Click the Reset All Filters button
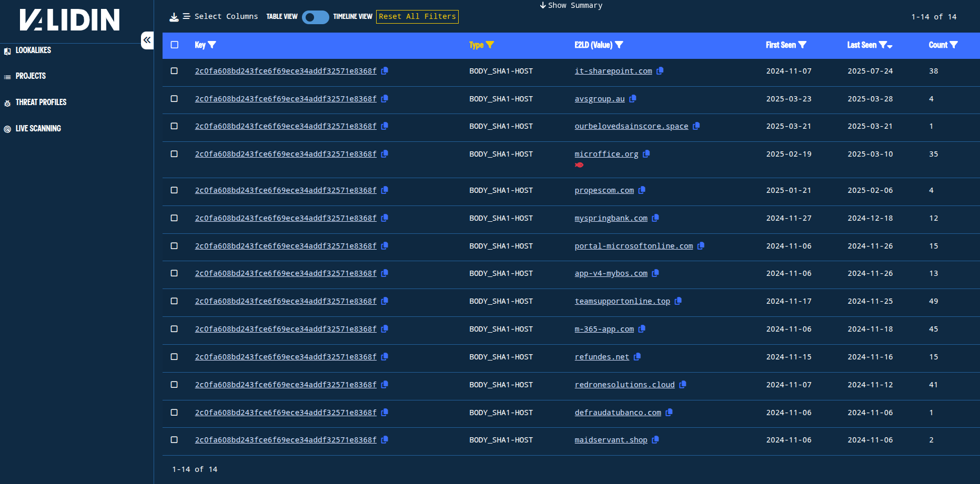The width and height of the screenshot is (980, 484). click(417, 17)
